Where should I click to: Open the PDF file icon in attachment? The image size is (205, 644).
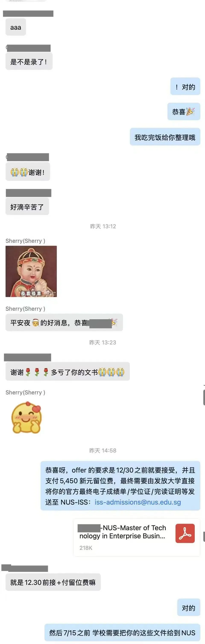(x=185, y=533)
